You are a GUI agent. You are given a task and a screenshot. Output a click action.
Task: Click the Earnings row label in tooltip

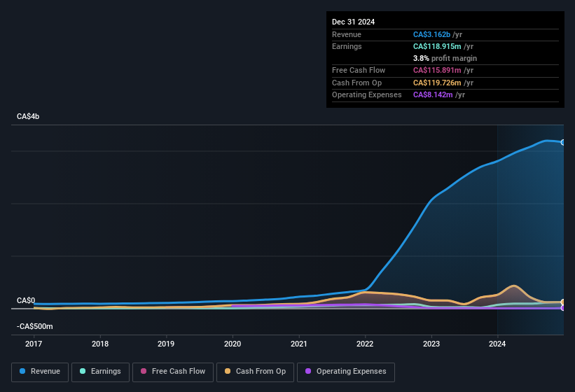[347, 46]
